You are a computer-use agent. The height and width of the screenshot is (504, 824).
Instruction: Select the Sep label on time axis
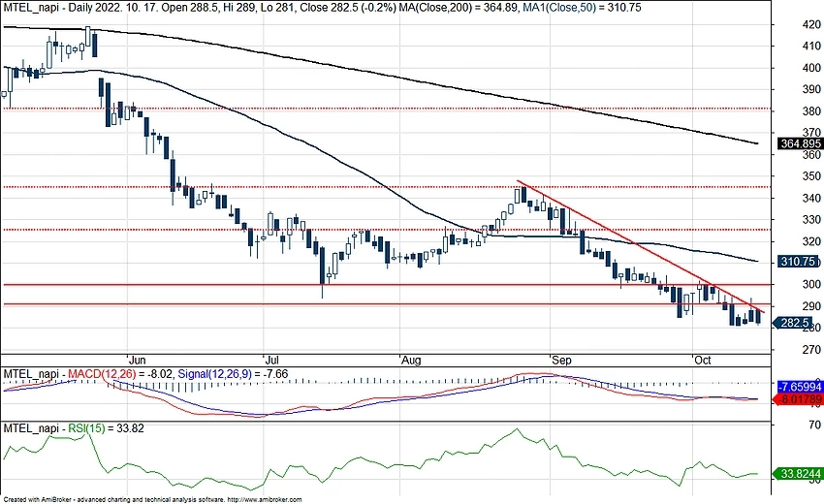(x=561, y=360)
